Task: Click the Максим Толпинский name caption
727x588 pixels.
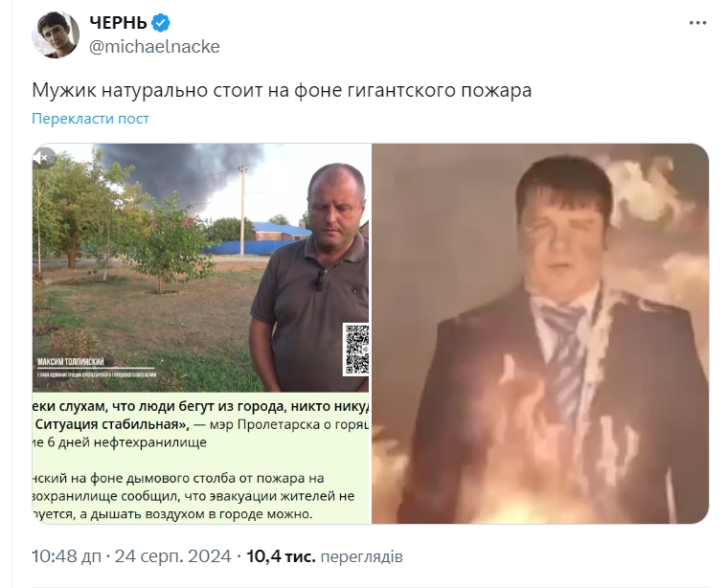Action: point(71,362)
